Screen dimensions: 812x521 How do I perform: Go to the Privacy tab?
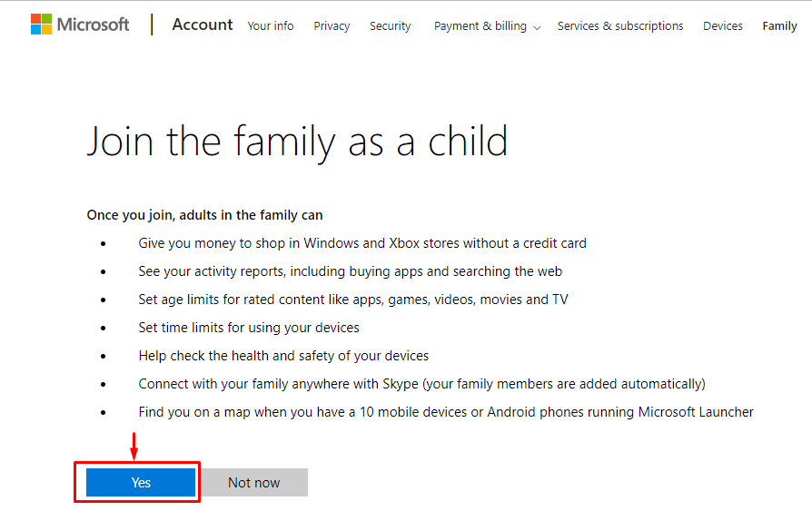pos(332,26)
